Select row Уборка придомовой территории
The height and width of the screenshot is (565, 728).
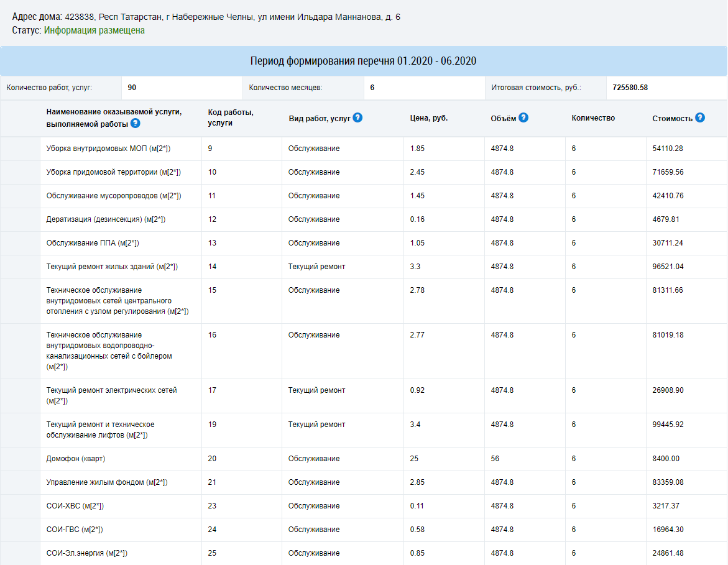pos(364,172)
